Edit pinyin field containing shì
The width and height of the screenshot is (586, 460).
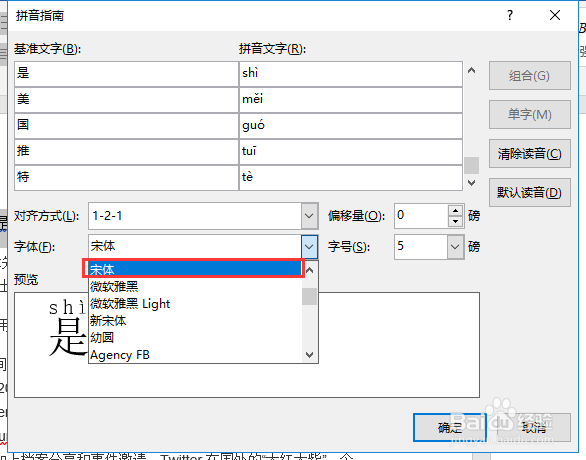pos(351,74)
